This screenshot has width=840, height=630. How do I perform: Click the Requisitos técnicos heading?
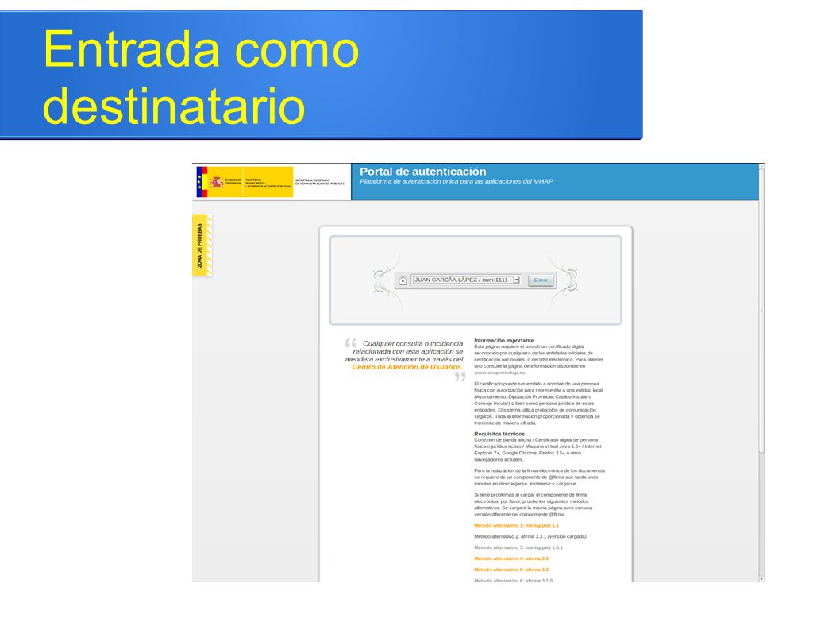[x=499, y=434]
